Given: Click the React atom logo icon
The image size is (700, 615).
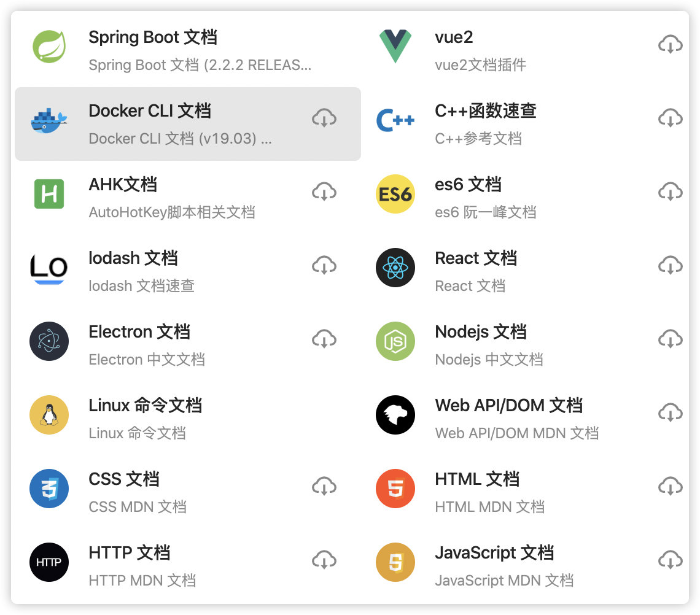Looking at the screenshot, I should (395, 268).
